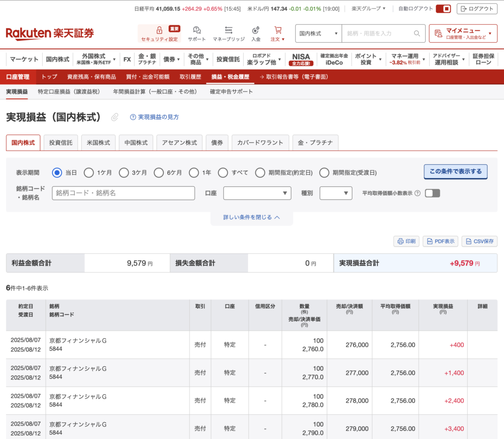The width and height of the screenshot is (504, 439).
Task: Expand the 債券 nav dropdown
Action: (x=171, y=59)
